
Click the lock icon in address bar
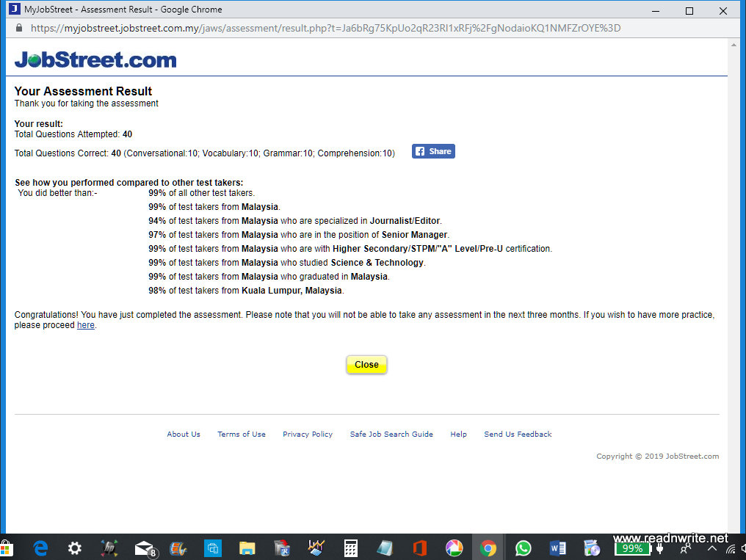click(x=19, y=28)
